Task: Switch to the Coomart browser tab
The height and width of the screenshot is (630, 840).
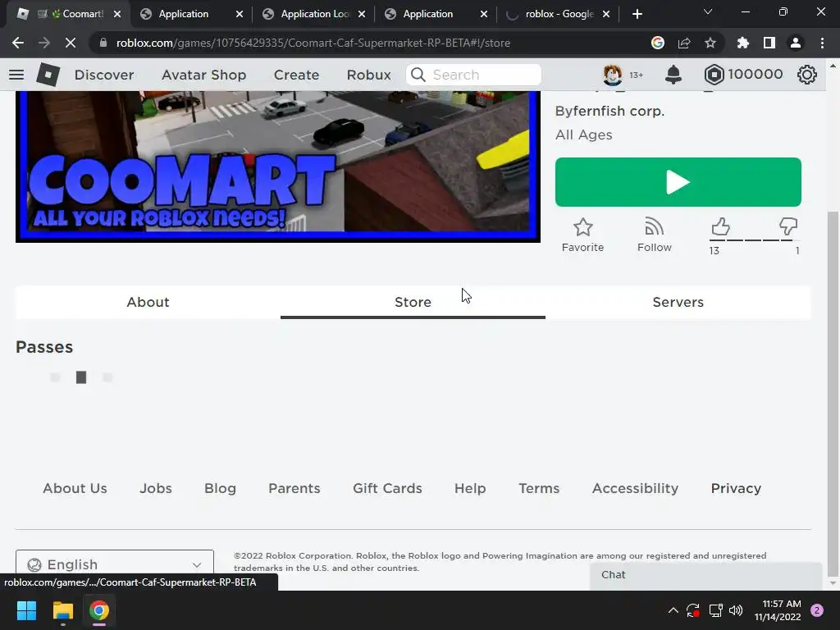Action: pyautogui.click(x=67, y=14)
